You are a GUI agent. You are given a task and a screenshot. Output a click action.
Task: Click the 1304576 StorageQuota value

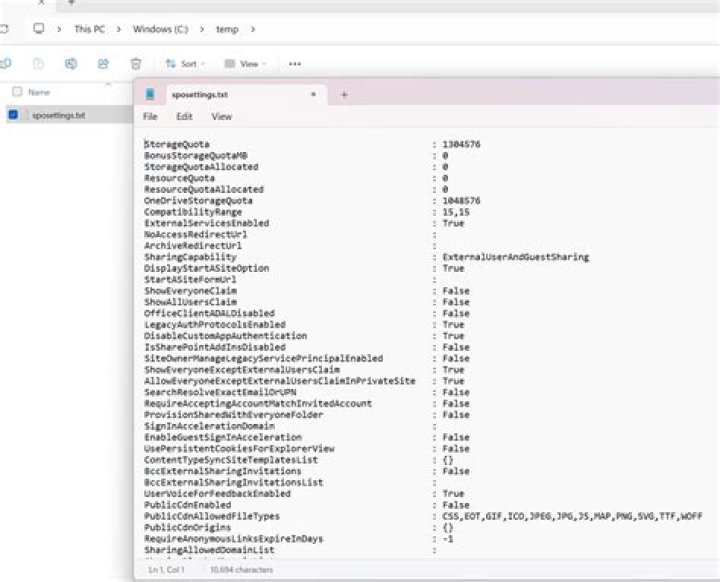tap(461, 144)
